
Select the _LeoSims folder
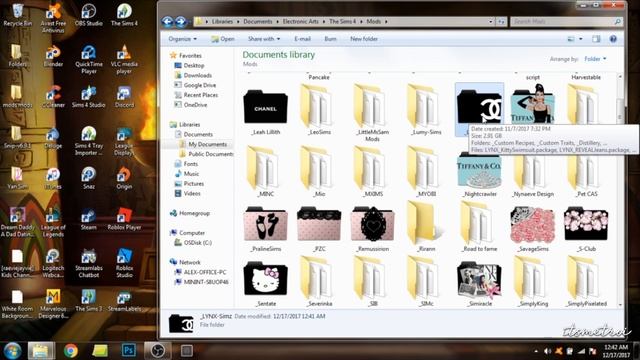(x=319, y=109)
